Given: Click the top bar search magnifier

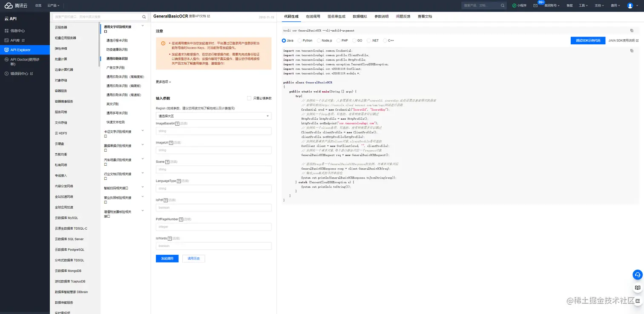Looking at the screenshot, I should tap(503, 6).
